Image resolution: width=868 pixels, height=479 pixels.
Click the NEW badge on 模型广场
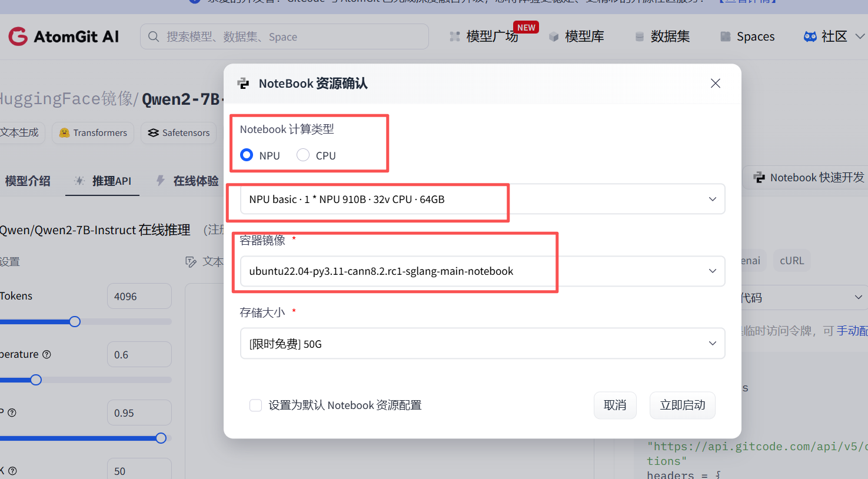(526, 28)
